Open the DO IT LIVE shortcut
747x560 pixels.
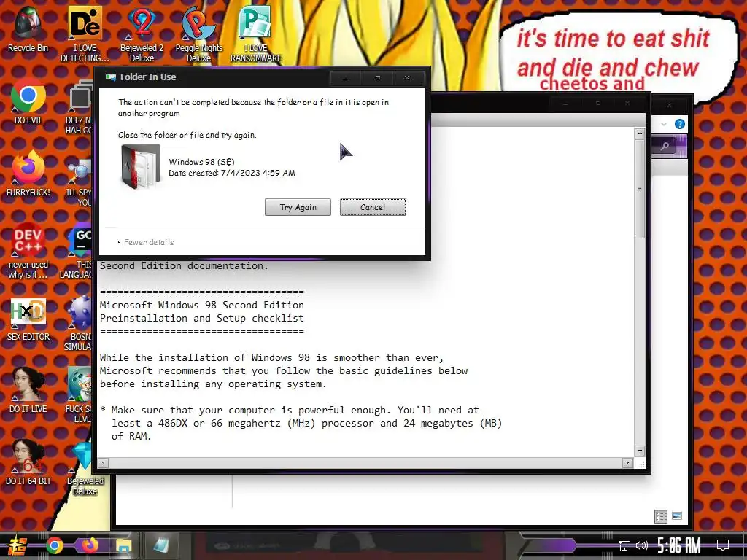point(28,391)
